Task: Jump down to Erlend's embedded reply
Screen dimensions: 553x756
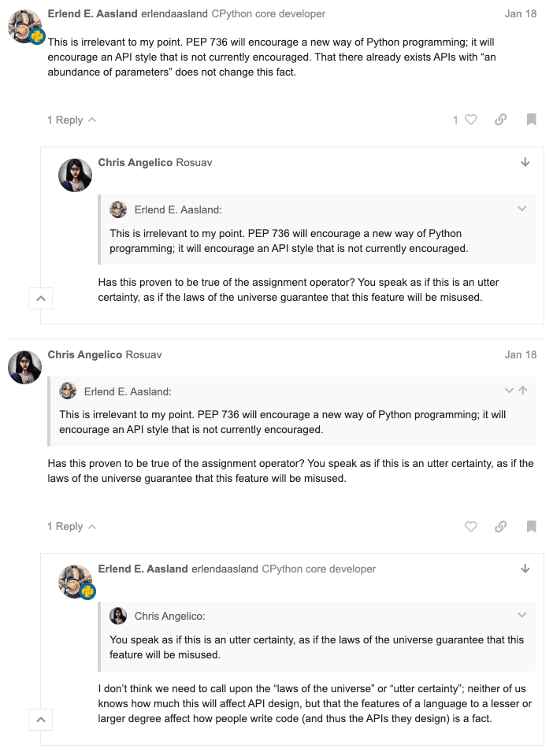Action: (525, 569)
